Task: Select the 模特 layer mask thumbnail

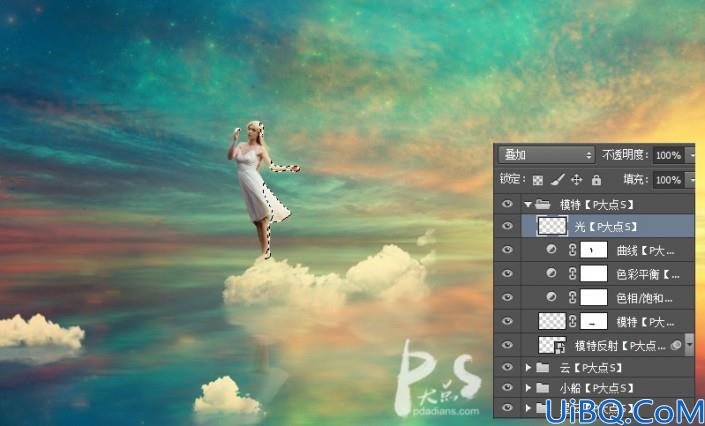Action: (x=593, y=321)
